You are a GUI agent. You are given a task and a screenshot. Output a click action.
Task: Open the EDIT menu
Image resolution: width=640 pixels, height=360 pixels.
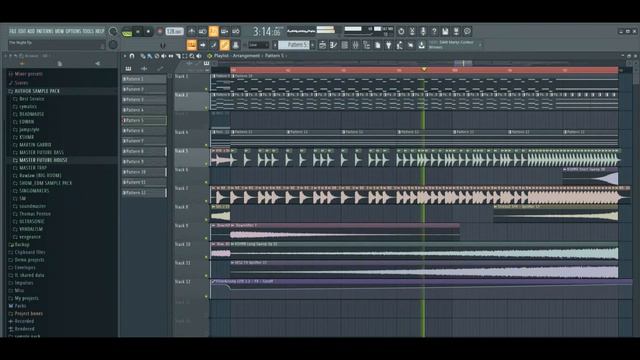click(22, 31)
